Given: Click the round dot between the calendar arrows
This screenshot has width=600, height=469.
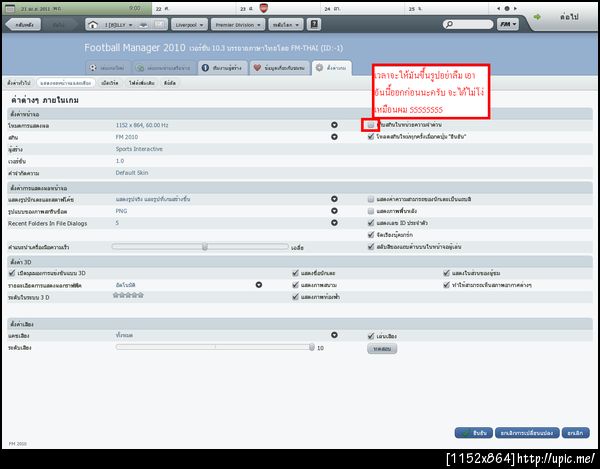Looking at the screenshot, I should tap(507, 8).
